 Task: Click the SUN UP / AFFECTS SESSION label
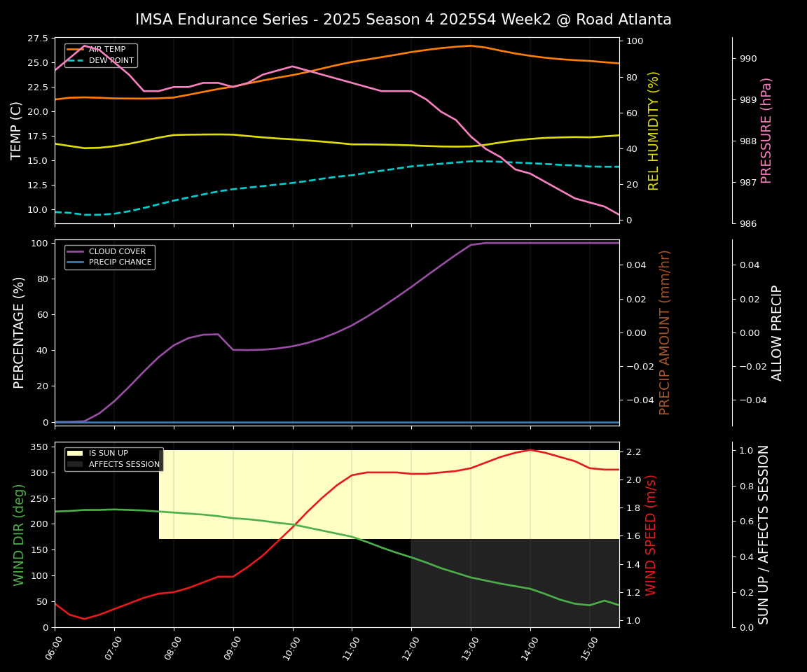764,534
